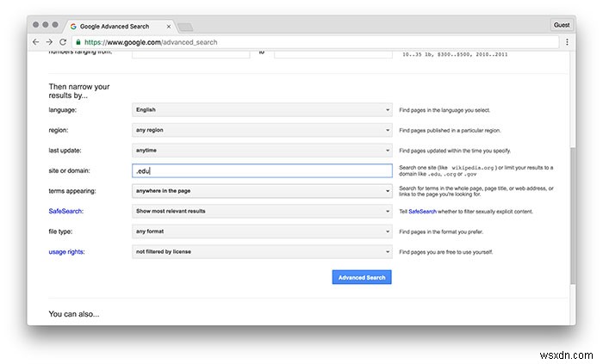Click the browser back arrow
The width and height of the screenshot is (603, 364).
36,42
